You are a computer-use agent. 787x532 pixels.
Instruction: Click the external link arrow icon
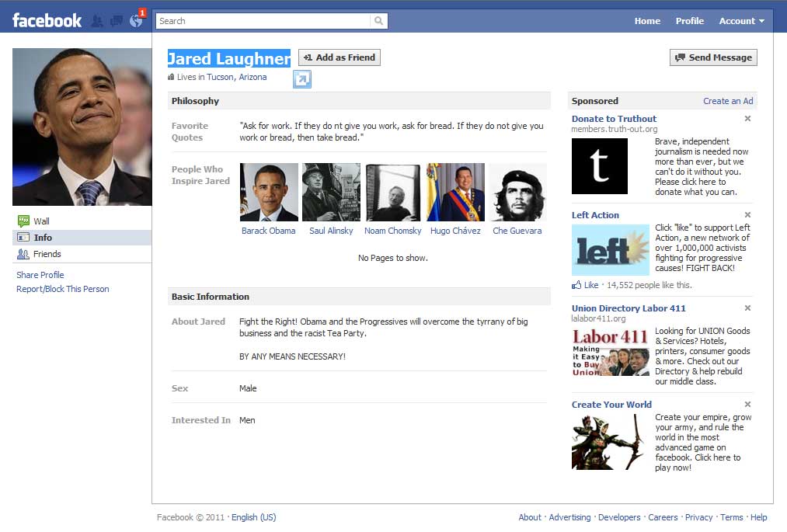point(302,78)
